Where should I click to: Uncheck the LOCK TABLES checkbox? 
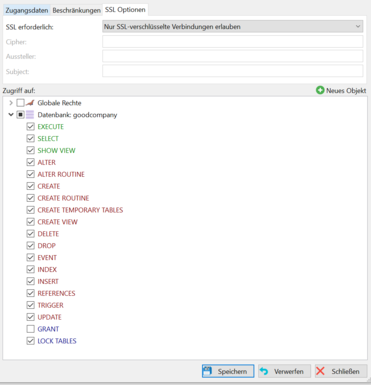pyautogui.click(x=30, y=341)
